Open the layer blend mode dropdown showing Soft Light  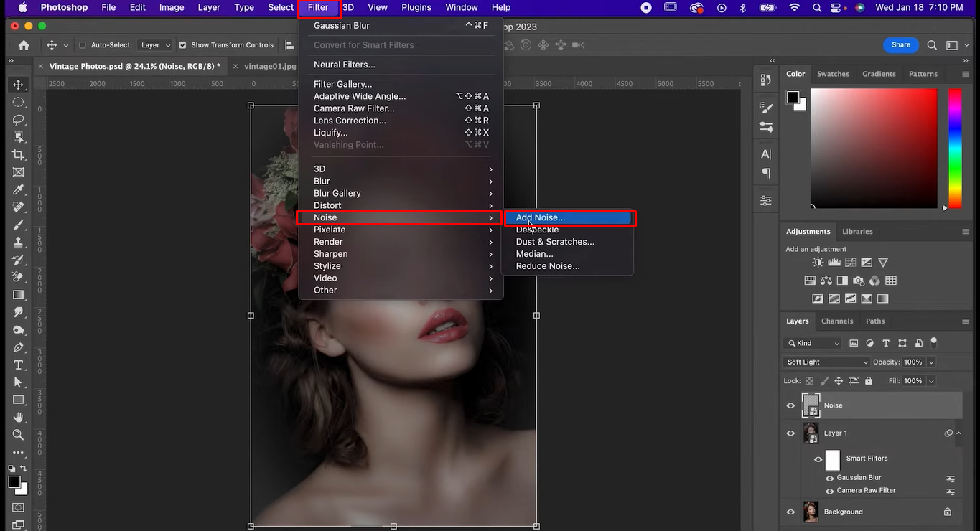[826, 362]
